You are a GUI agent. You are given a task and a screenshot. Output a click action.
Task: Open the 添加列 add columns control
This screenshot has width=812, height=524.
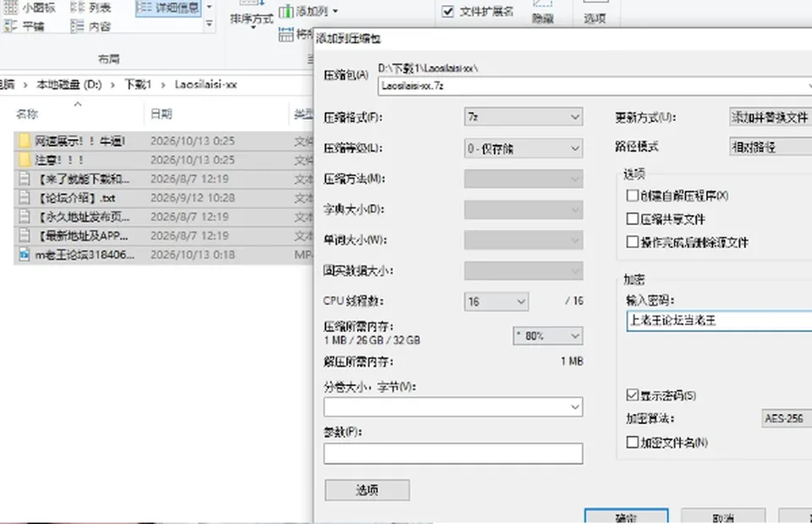(309, 11)
